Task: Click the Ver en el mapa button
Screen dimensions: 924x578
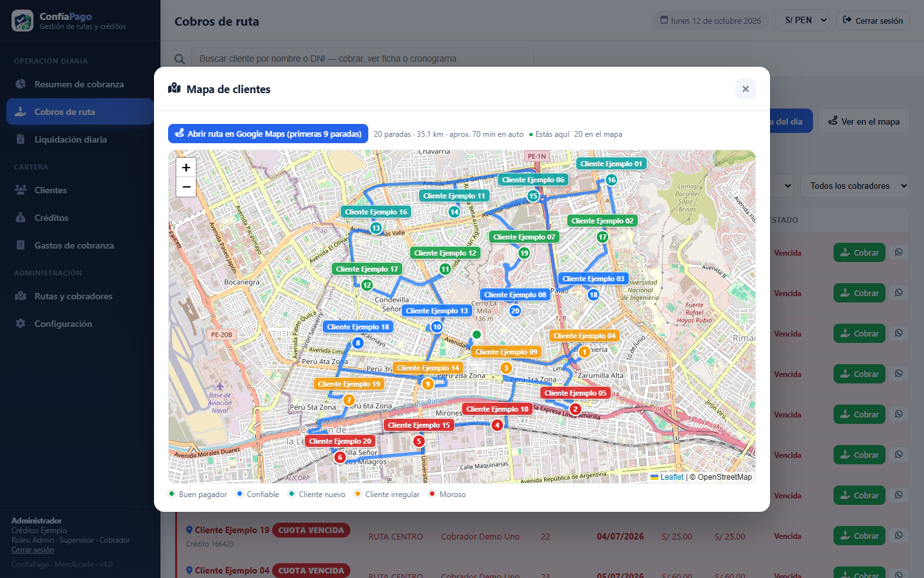Action: pyautogui.click(x=864, y=121)
